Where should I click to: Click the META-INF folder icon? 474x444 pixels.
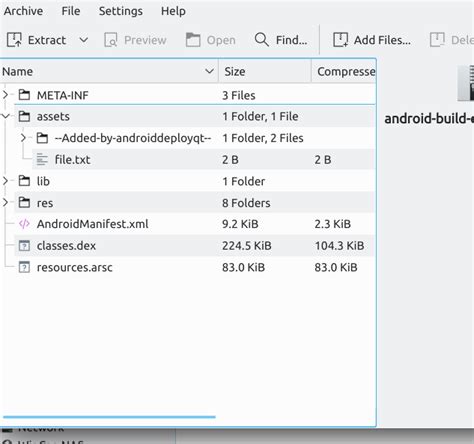coord(24,95)
